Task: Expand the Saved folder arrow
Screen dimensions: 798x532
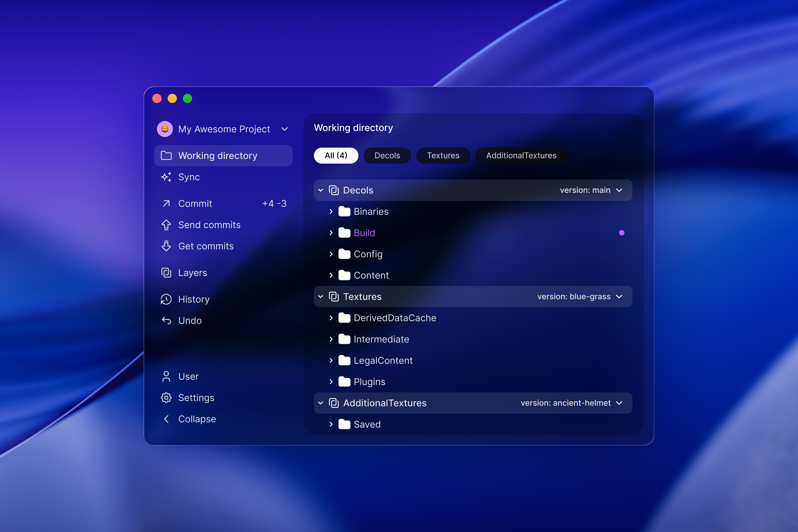Action: (331, 424)
